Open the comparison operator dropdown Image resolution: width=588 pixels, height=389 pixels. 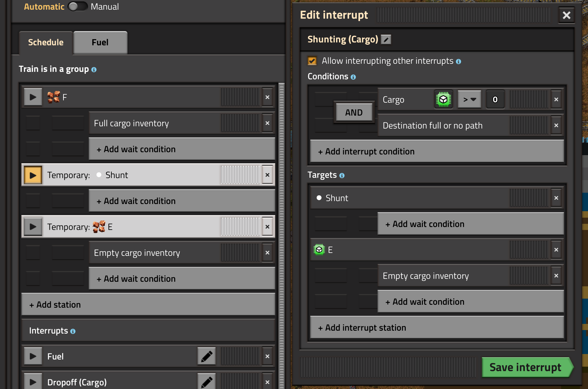(469, 99)
